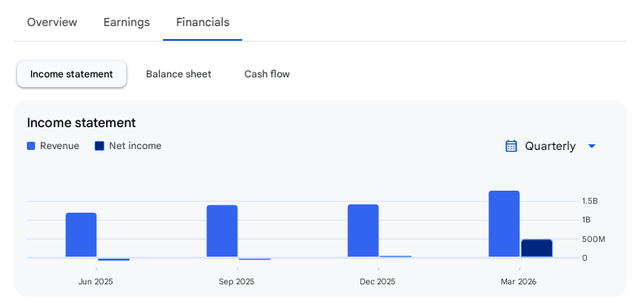
Task: Show the Cash flow view
Action: [267, 74]
